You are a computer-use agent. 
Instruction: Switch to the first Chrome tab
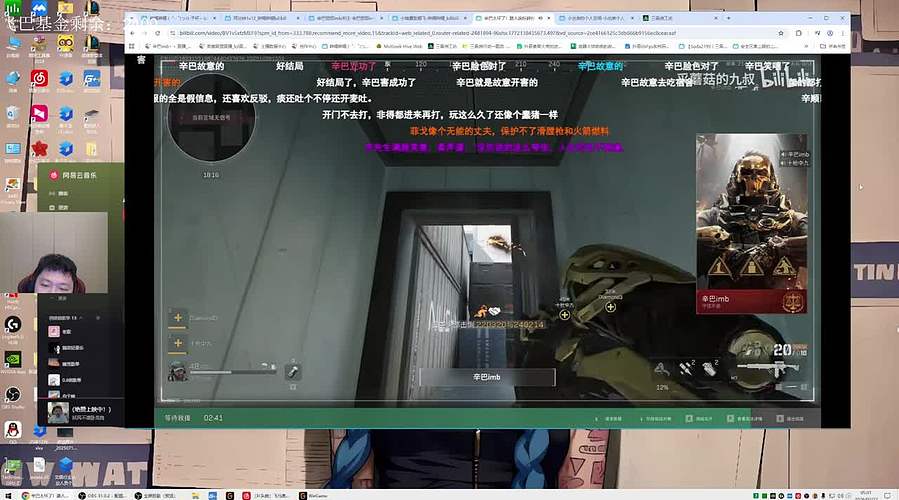(178, 18)
